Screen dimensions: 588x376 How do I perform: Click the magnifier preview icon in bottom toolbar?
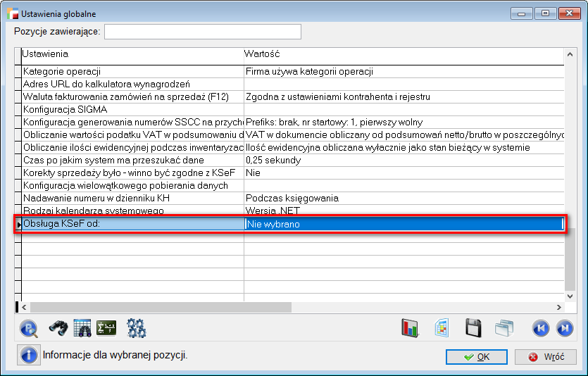29,327
